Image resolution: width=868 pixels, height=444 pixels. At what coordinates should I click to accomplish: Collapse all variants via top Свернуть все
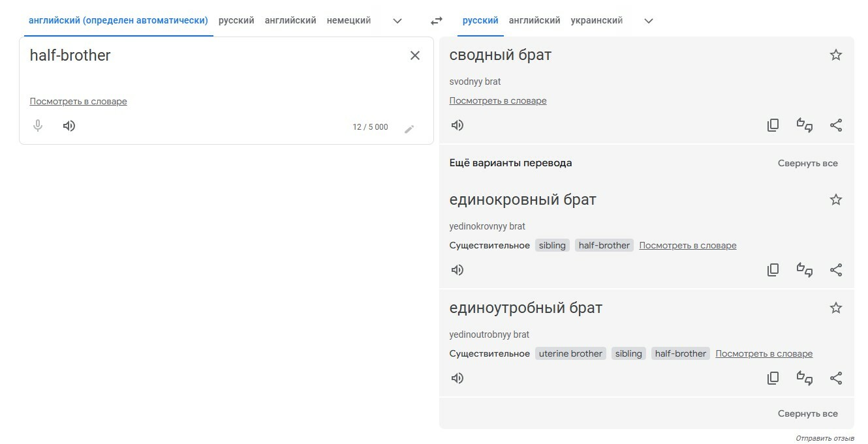click(807, 163)
